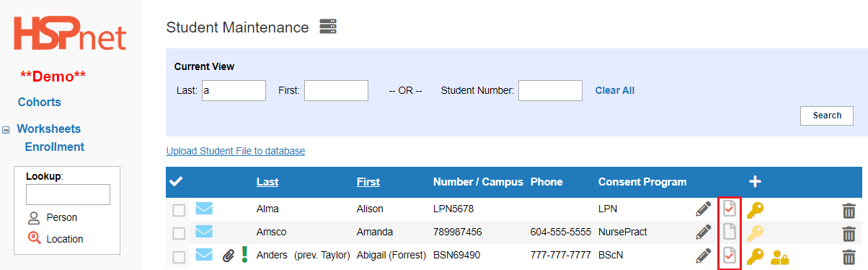The width and height of the screenshot is (868, 270).
Task: Click the user-lock icon for Anders
Action: pos(780,256)
